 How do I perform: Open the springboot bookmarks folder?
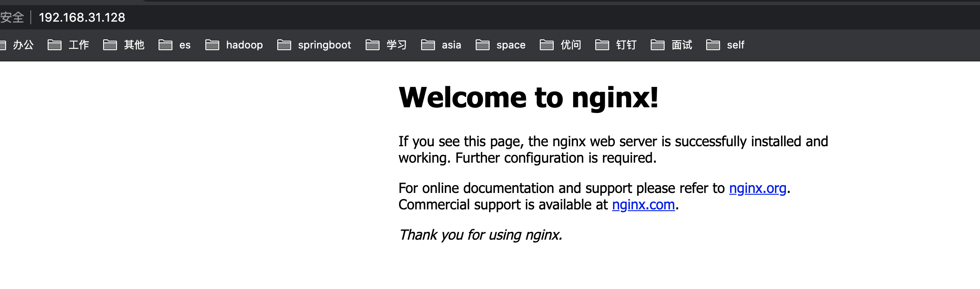pyautogui.click(x=314, y=45)
